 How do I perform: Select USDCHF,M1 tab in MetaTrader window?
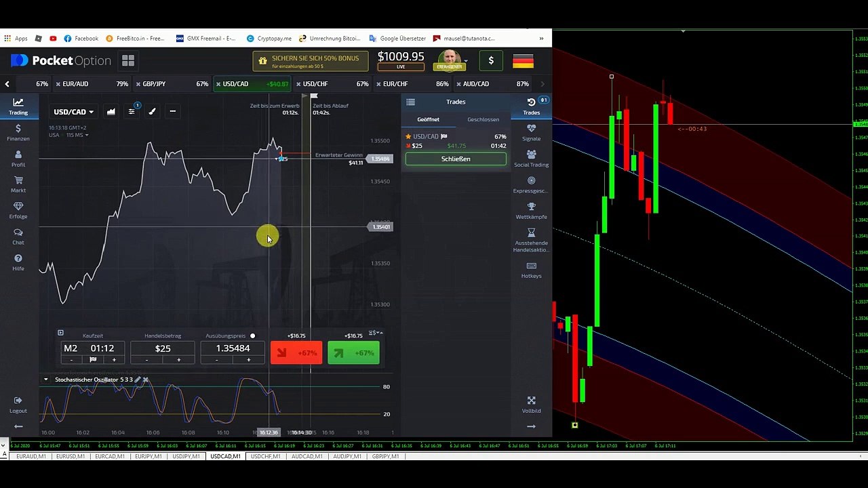(x=265, y=457)
